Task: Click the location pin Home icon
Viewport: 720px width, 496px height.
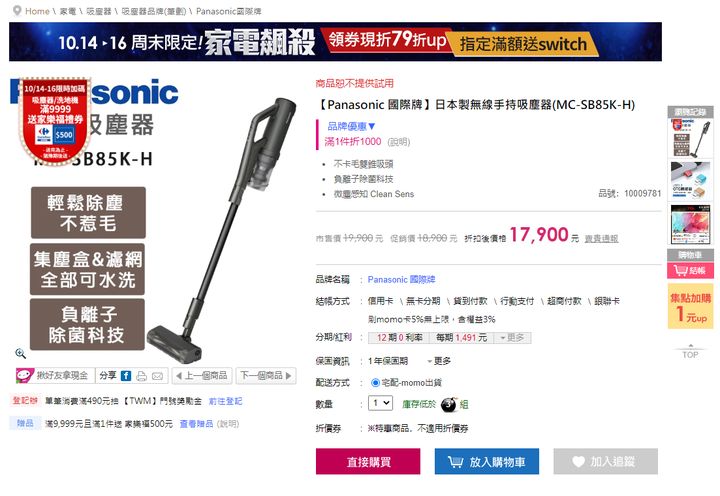Action: click(x=17, y=11)
